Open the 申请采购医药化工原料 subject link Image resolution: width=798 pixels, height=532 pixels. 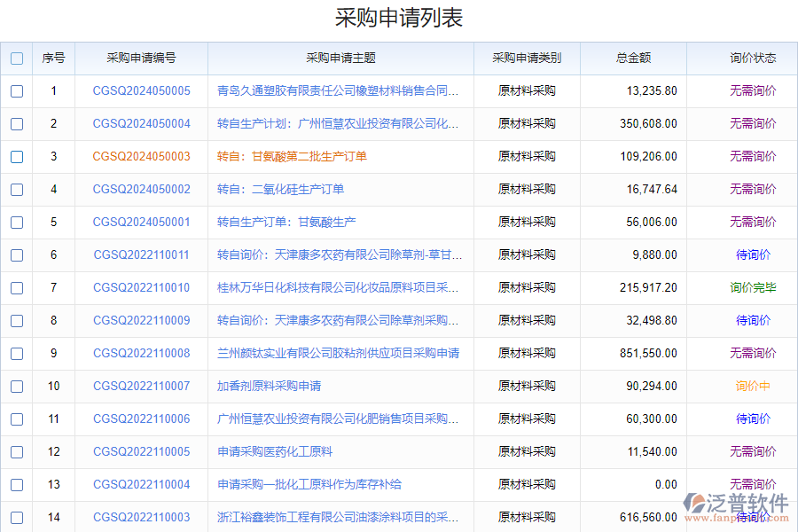[275, 452]
